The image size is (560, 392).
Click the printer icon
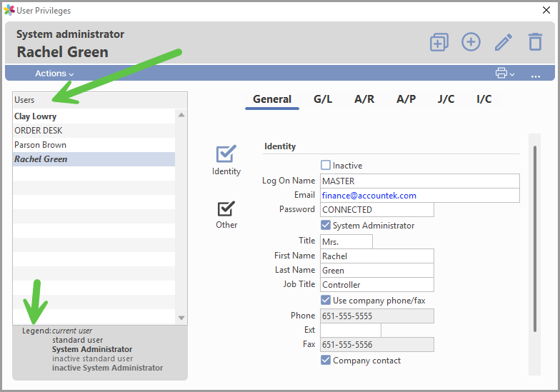click(x=501, y=73)
